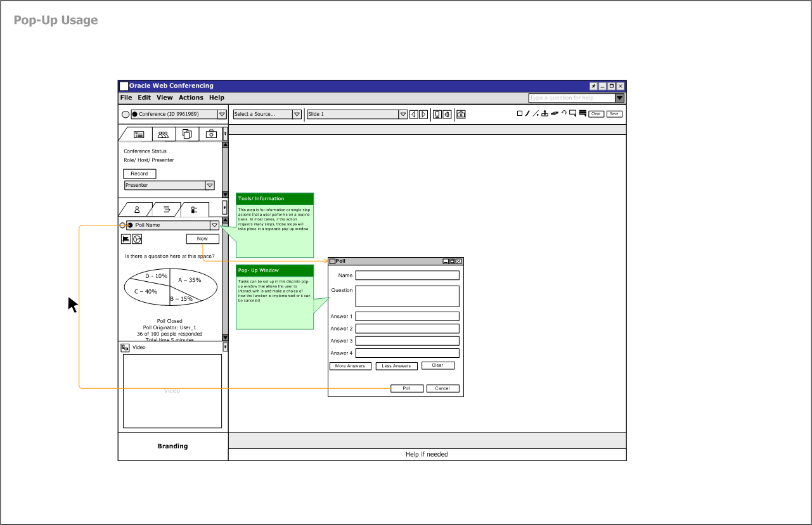This screenshot has height=525, width=812.
Task: Click the Record button
Action: coord(139,174)
